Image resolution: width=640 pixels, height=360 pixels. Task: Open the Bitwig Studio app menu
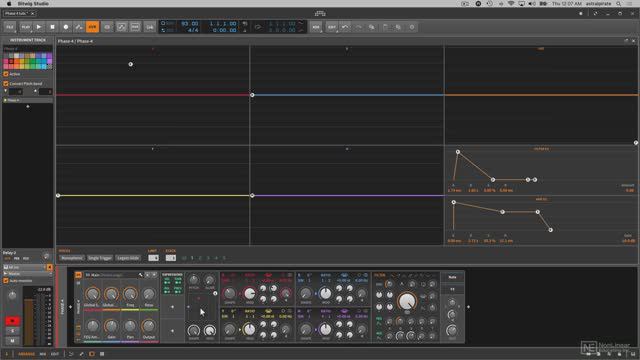click(x=33, y=3)
